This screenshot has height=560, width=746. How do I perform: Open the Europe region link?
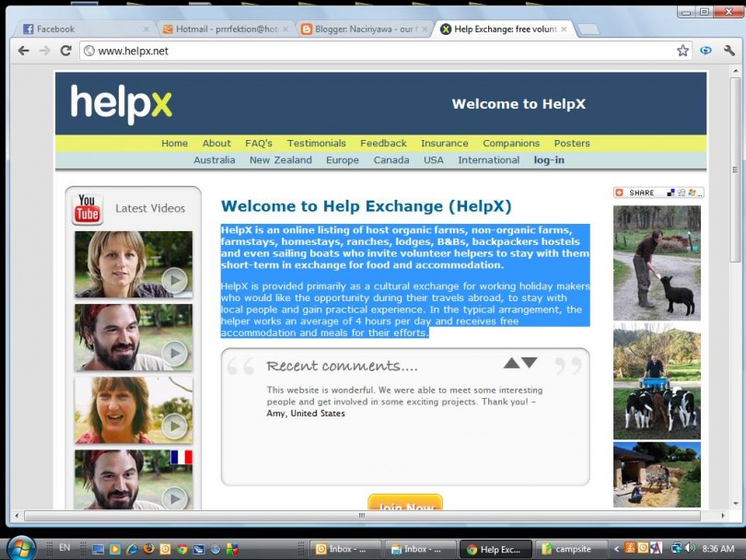[x=343, y=160]
